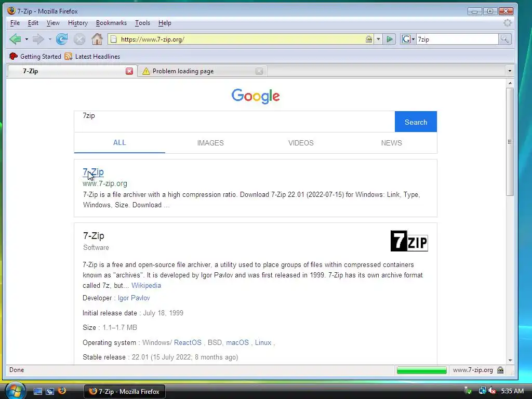The image size is (532, 399).
Task: Click the 7ZIP logo thumbnail
Action: tap(409, 241)
